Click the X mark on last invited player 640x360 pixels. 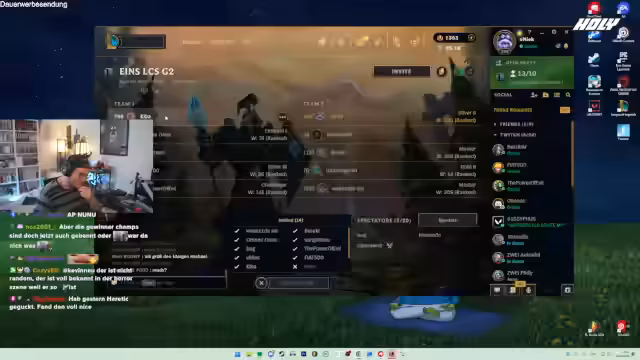coord(295,267)
